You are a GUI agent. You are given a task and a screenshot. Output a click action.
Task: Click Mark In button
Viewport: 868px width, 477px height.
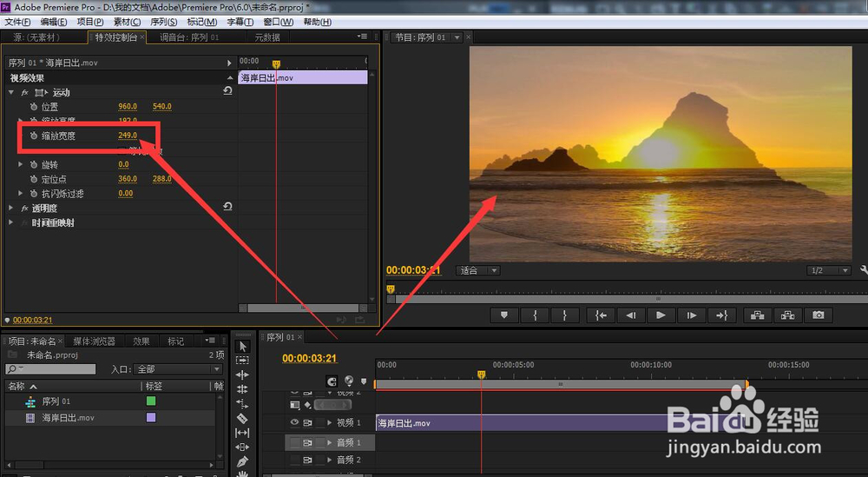click(535, 315)
